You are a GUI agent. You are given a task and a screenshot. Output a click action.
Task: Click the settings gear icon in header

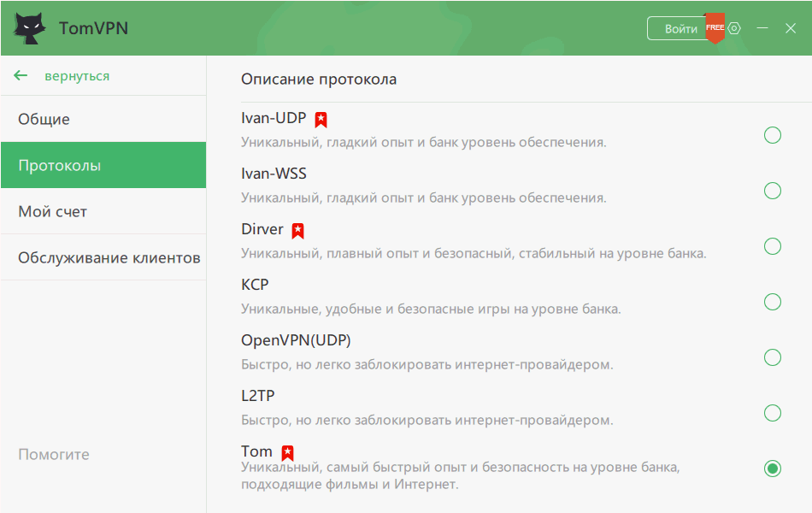[734, 28]
